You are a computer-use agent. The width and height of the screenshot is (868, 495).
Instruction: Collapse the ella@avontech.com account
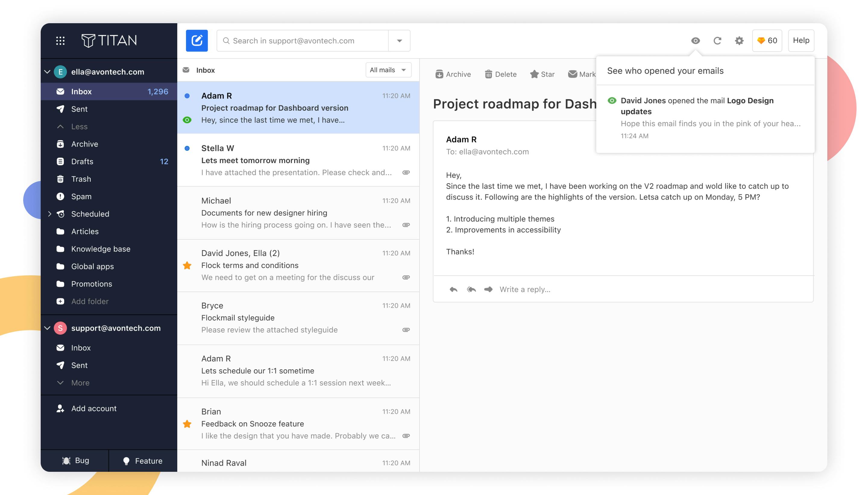(47, 72)
